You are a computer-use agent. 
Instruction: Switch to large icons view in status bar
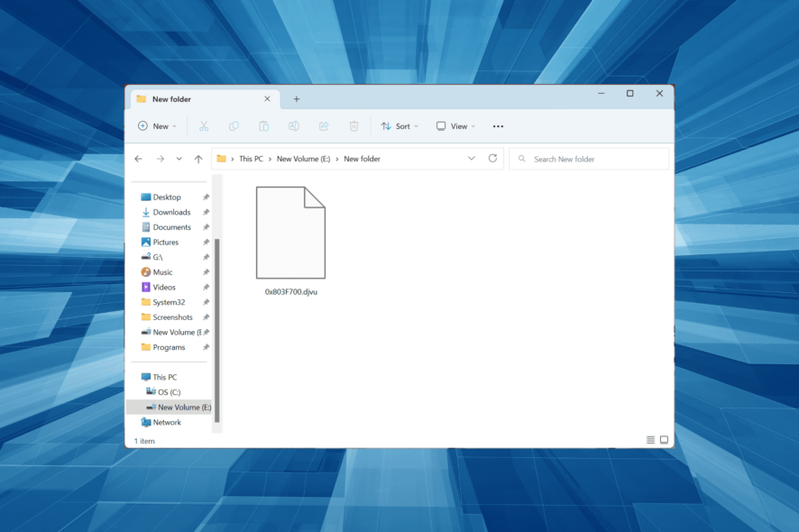664,440
